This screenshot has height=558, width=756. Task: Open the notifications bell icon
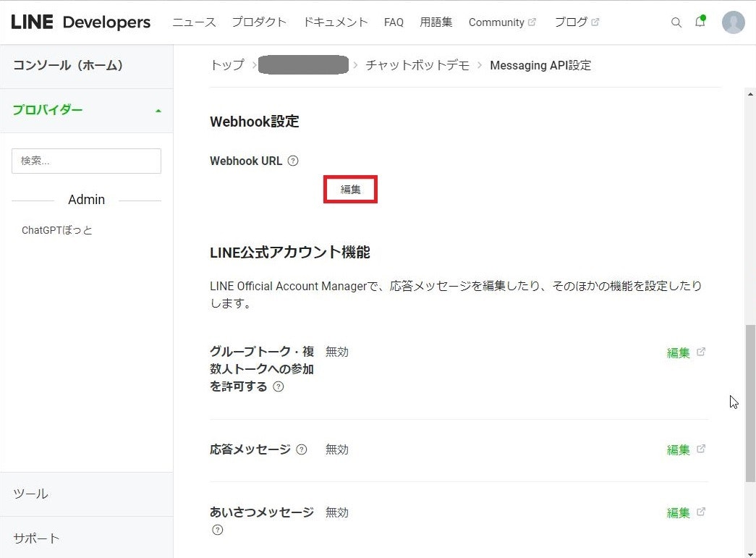pos(700,22)
